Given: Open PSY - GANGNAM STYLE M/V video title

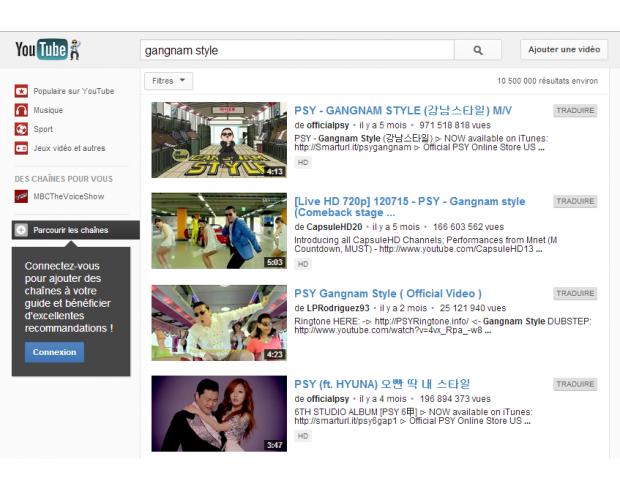Looking at the screenshot, I should pyautogui.click(x=403, y=110).
